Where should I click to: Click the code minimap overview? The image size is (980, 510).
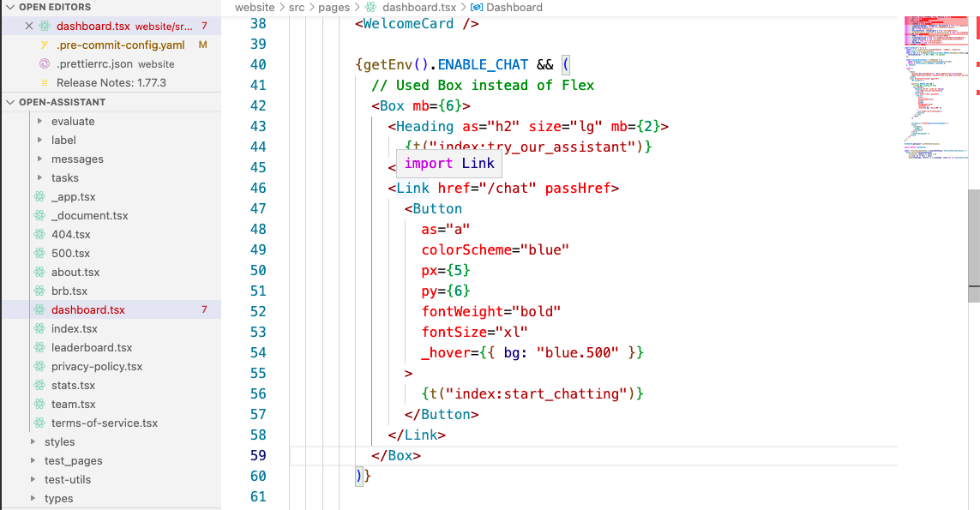click(x=936, y=87)
